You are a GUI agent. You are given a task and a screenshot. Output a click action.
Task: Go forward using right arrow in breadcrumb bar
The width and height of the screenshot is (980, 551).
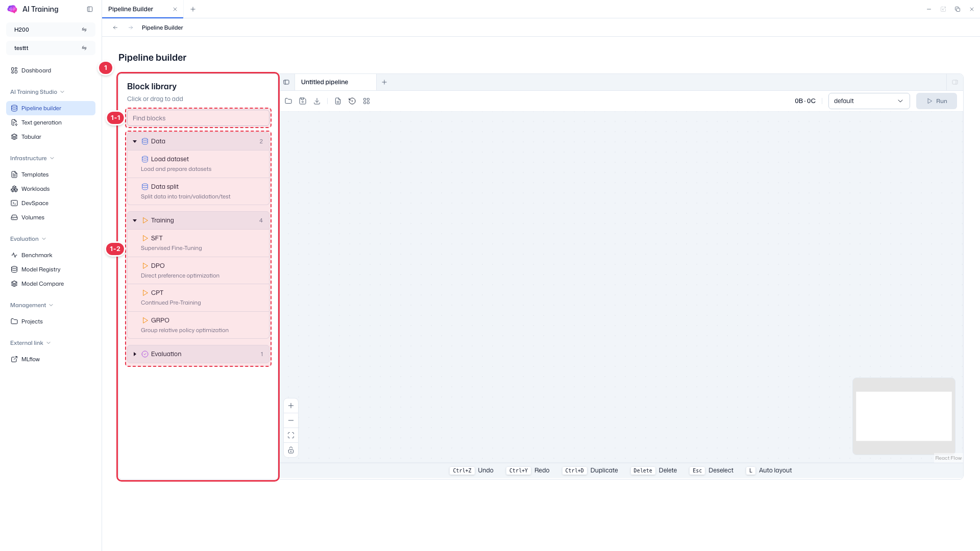131,28
